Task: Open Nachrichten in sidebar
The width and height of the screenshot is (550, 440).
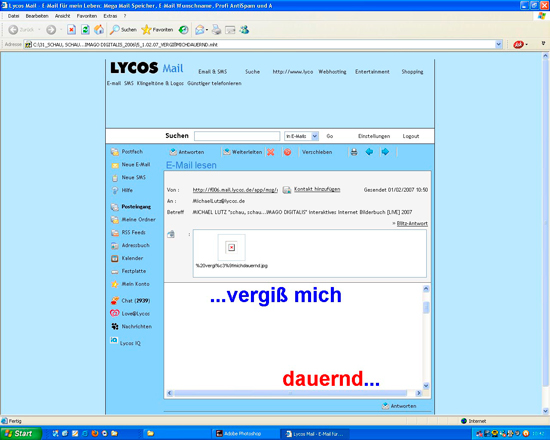Action: [132, 326]
